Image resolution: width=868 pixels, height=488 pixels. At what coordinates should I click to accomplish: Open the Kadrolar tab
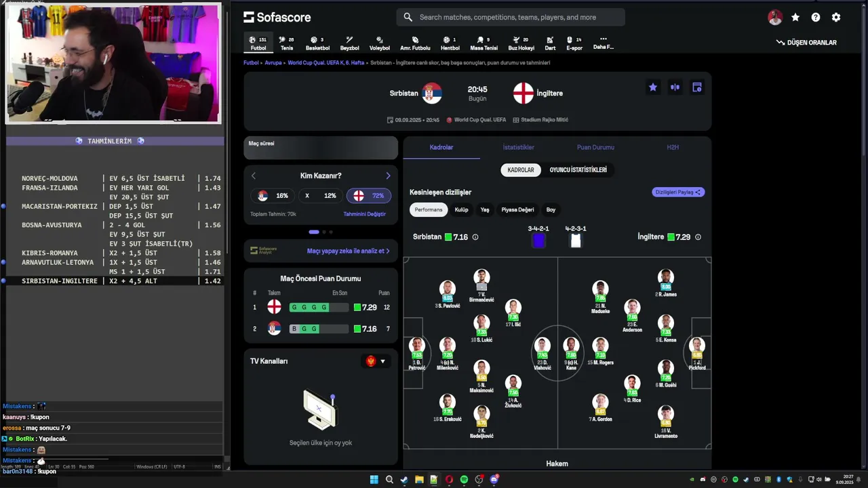[x=441, y=147]
